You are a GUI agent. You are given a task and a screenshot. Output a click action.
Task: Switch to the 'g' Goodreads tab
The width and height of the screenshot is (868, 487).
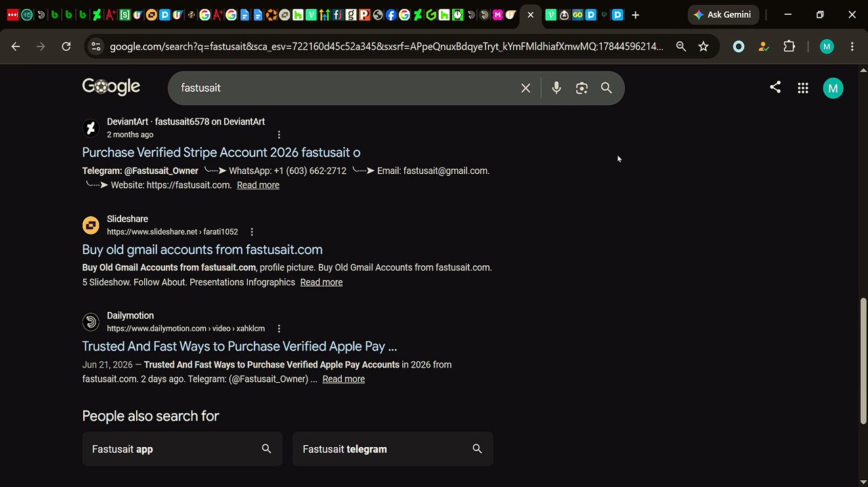tap(351, 15)
